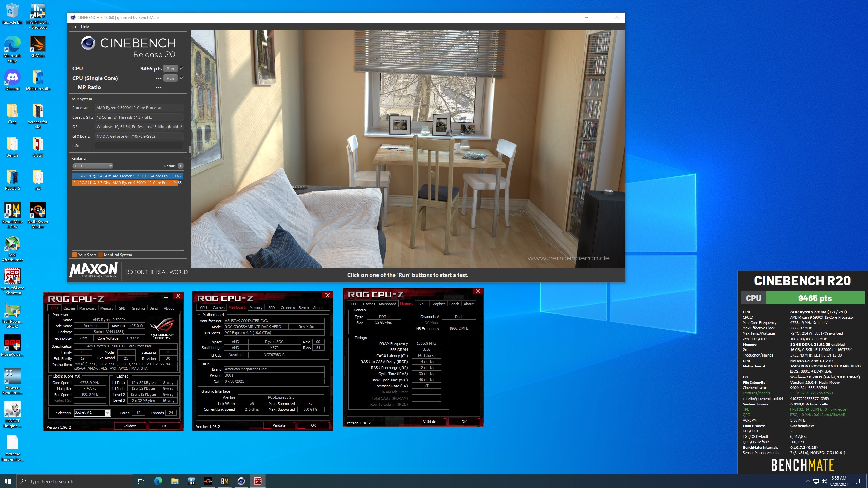Click the green 9465 pts score bar in BenchMate

coord(815,298)
